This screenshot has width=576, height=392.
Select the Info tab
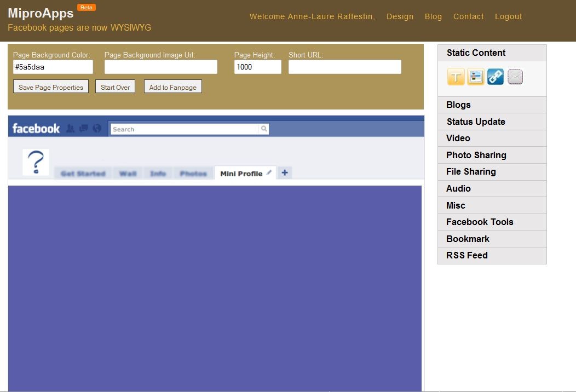(x=158, y=174)
